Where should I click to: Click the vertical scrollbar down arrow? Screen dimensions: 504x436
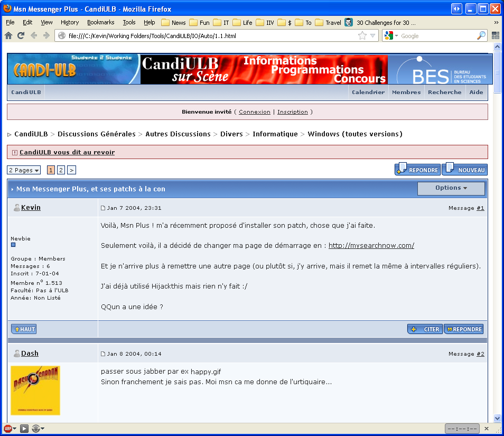pyautogui.click(x=497, y=419)
